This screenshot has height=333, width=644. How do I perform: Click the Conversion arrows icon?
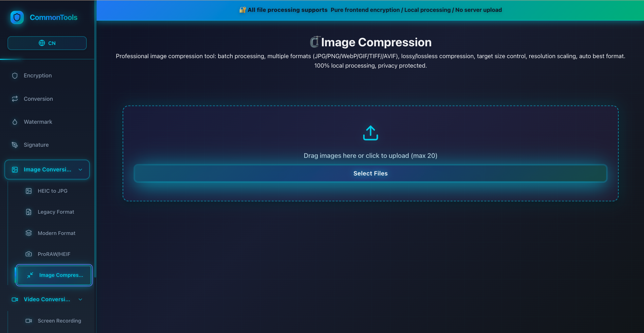[x=15, y=98]
